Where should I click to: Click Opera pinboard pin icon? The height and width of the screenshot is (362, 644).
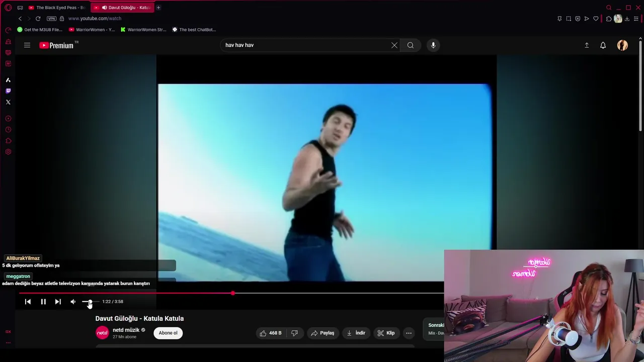point(559,19)
